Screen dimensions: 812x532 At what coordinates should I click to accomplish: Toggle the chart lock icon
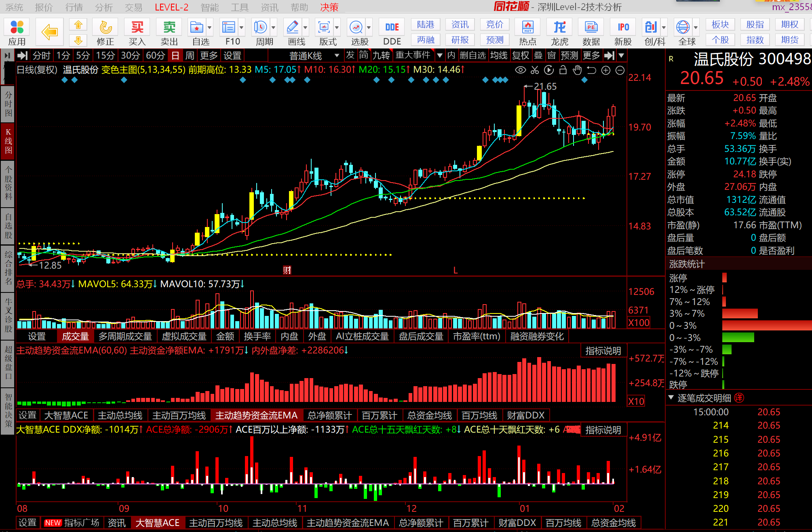tap(563, 70)
